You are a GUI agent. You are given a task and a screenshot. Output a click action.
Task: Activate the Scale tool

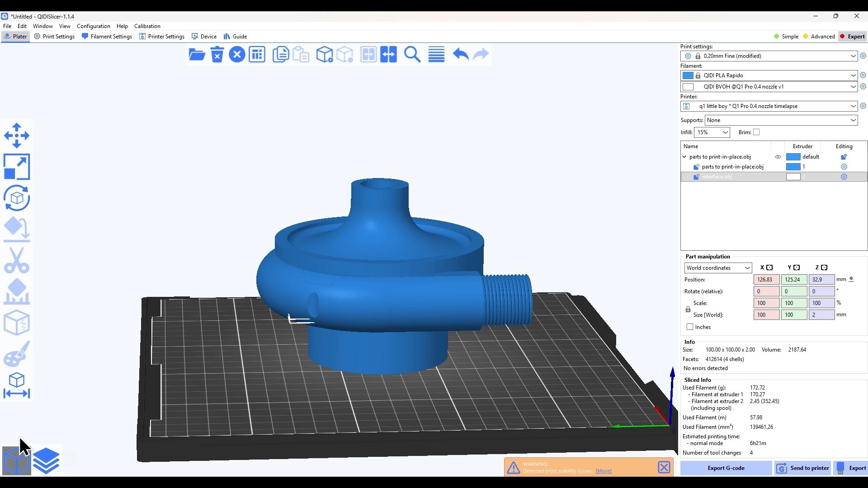tap(17, 167)
